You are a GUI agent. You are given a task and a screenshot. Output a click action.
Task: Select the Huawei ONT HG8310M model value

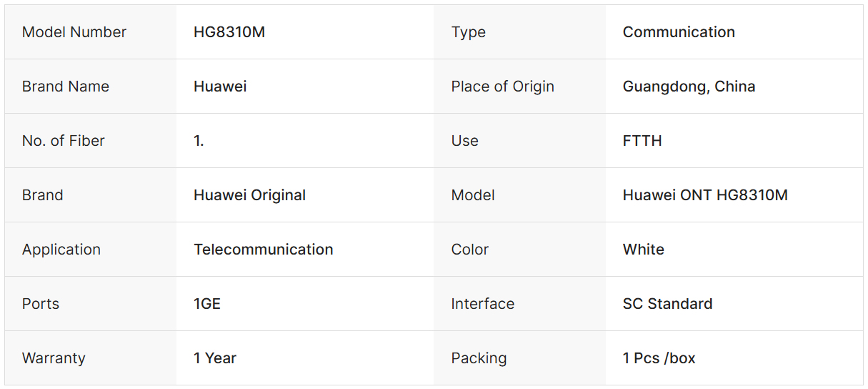coord(705,195)
